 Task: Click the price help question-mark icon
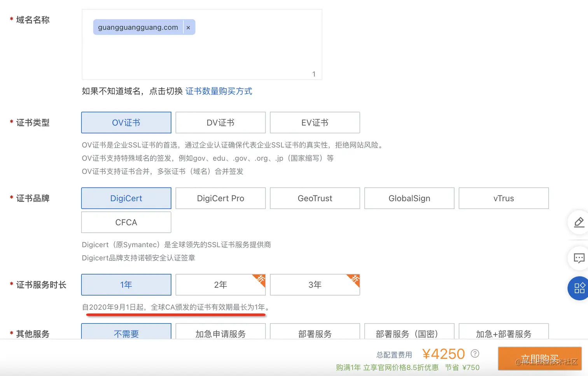(475, 354)
